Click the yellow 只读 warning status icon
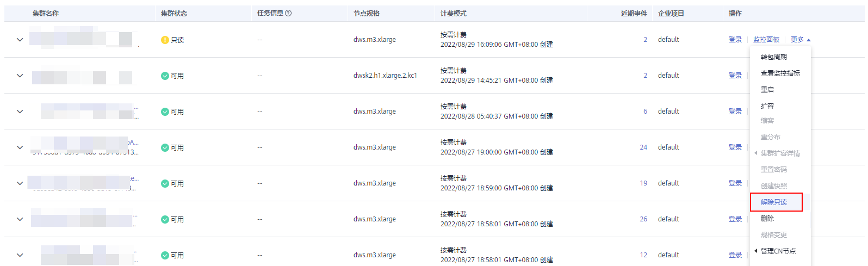Image resolution: width=868 pixels, height=266 pixels. coord(165,40)
